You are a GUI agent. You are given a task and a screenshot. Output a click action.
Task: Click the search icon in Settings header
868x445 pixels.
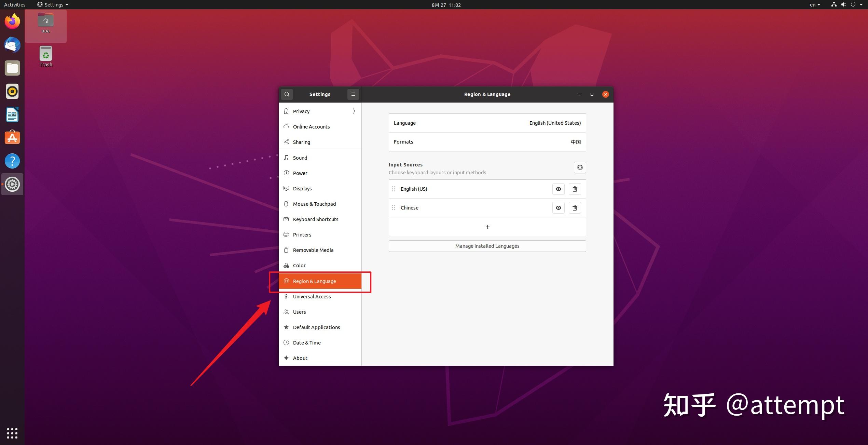pos(287,94)
